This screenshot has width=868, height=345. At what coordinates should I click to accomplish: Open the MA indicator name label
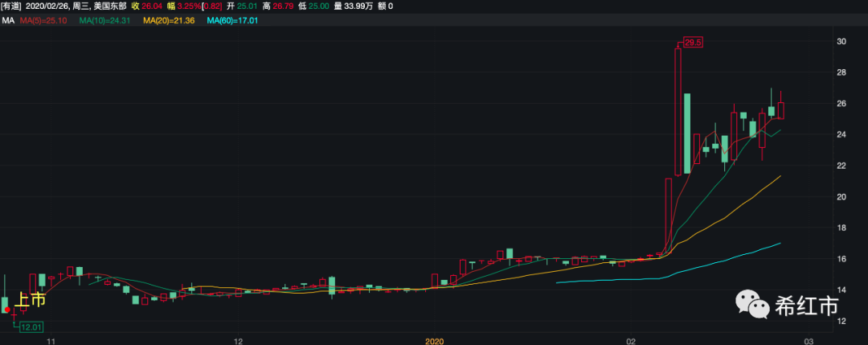pos(9,20)
